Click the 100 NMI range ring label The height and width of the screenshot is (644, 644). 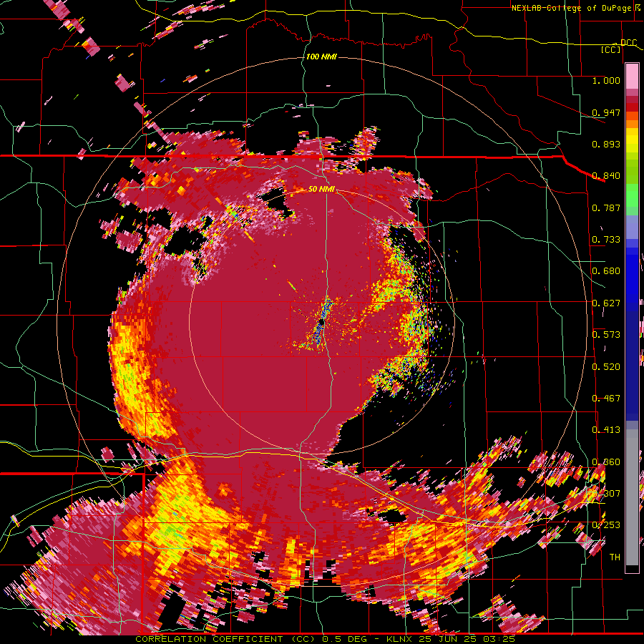coord(321,57)
